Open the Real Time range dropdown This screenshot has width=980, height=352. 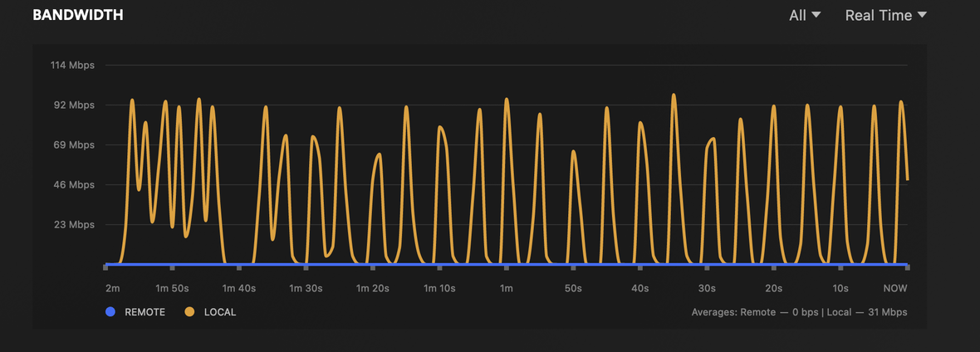(885, 16)
